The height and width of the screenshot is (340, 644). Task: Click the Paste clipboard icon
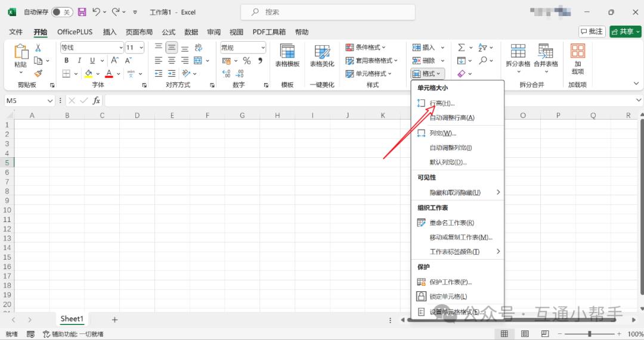[x=20, y=52]
